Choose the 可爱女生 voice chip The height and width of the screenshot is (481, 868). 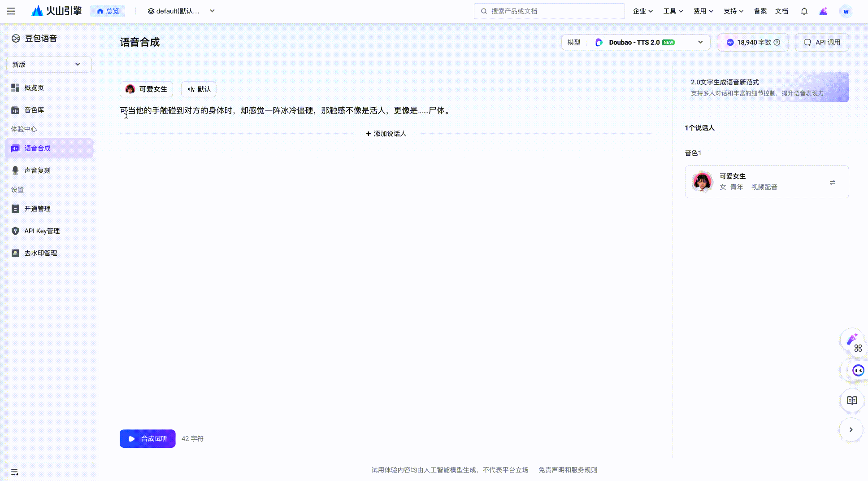click(146, 89)
